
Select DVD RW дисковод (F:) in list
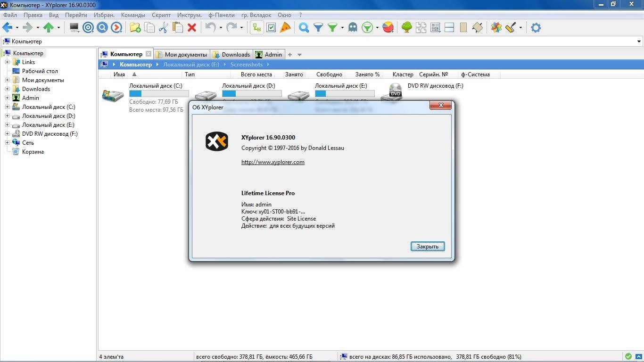422,91
